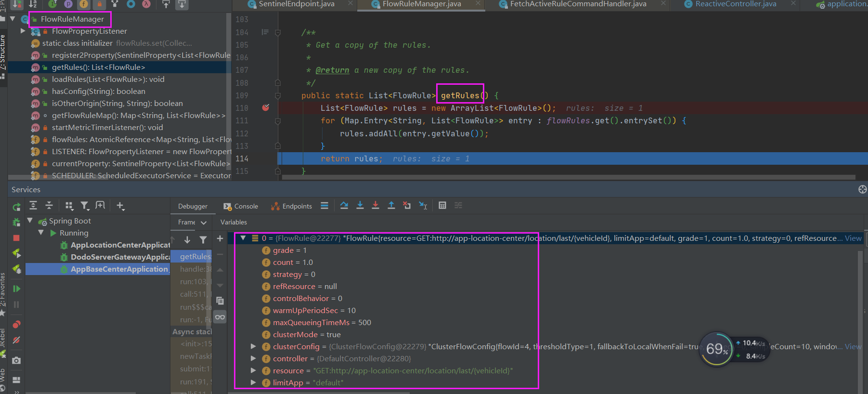
Task: Click the 69% memory usage indicator
Action: (717, 349)
